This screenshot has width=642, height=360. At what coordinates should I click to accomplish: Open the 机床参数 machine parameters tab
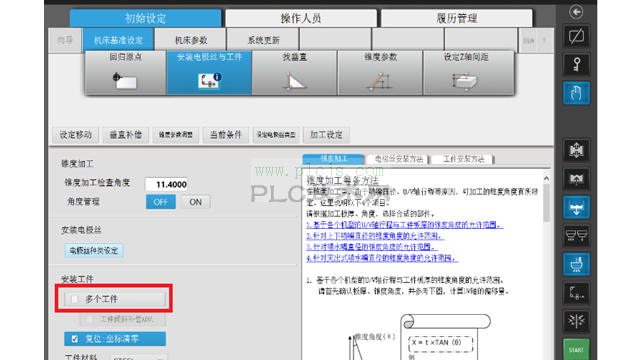pyautogui.click(x=191, y=40)
